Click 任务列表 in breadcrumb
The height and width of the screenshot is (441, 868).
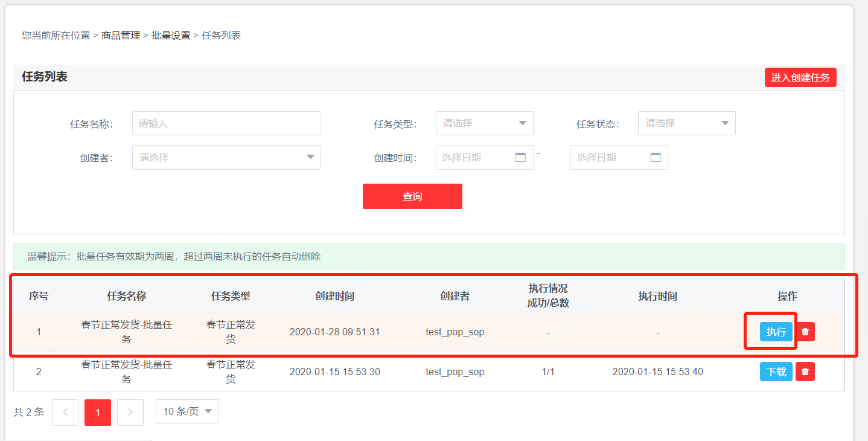coord(222,36)
